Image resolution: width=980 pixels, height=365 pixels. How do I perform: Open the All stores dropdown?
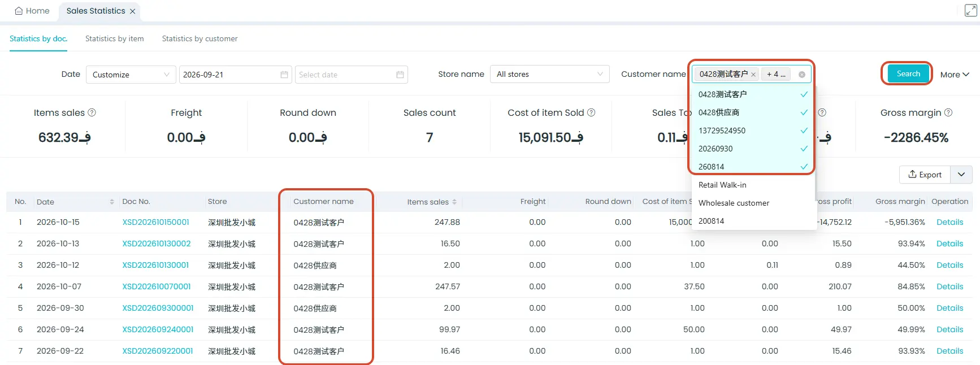click(550, 74)
